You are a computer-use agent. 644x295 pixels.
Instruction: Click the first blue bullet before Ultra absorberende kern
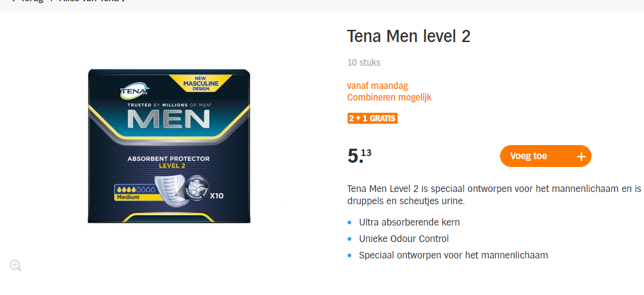tap(349, 222)
